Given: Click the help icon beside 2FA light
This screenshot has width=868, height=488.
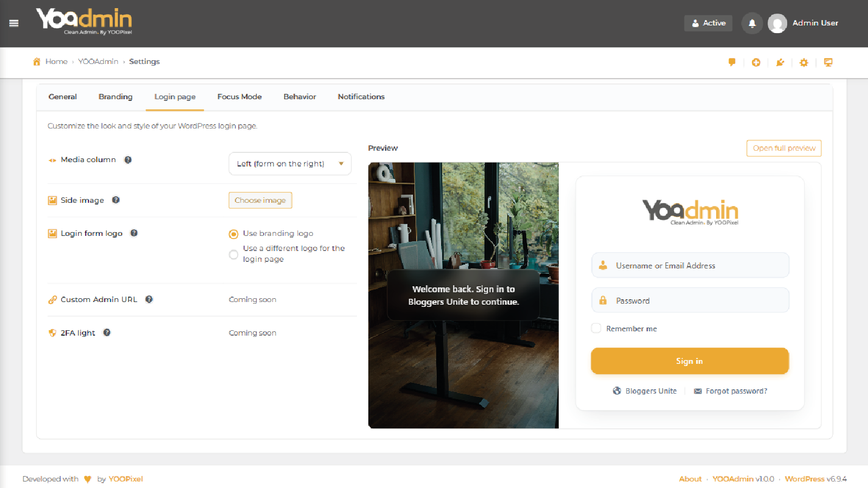Looking at the screenshot, I should pos(107,332).
